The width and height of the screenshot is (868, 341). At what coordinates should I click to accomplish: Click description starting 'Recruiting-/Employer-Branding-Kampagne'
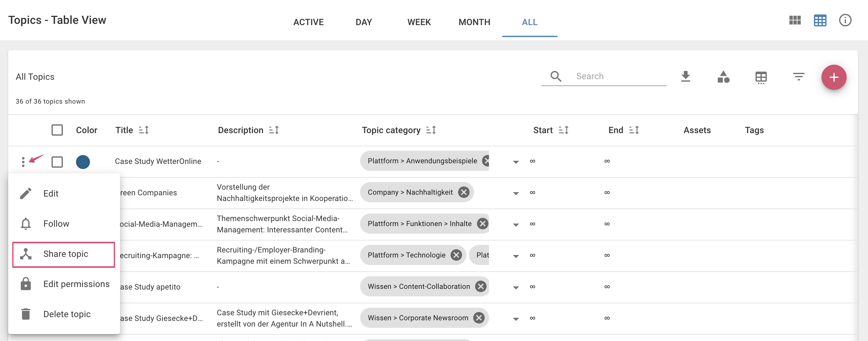tap(283, 256)
